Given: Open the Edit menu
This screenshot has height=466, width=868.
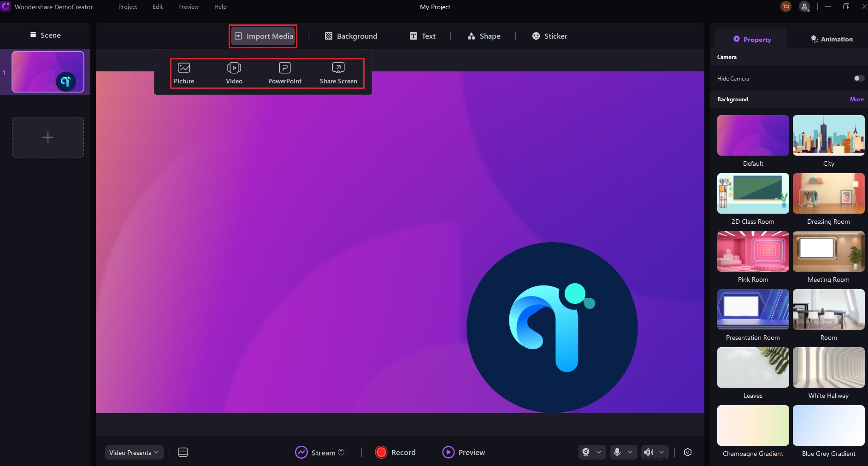Looking at the screenshot, I should coord(158,7).
